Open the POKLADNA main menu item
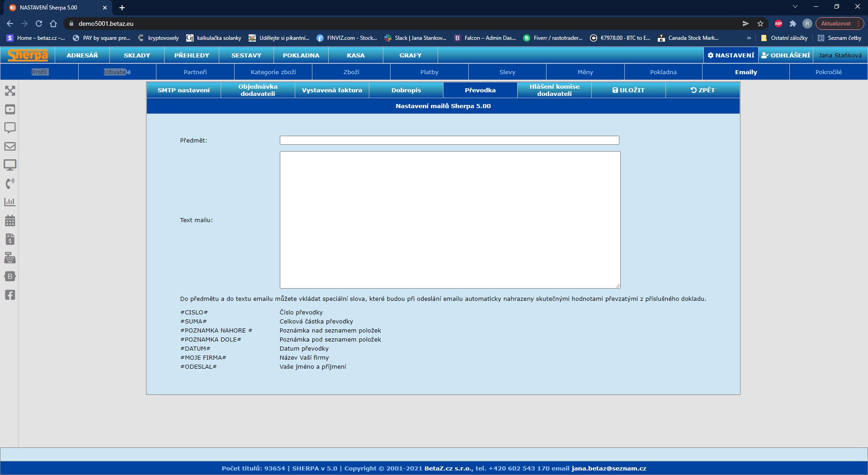 tap(301, 55)
